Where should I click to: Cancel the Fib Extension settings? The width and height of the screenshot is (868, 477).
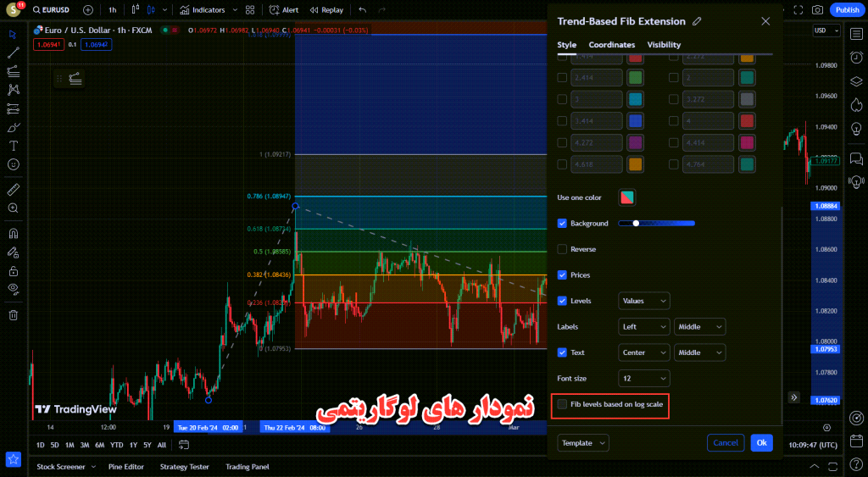pyautogui.click(x=726, y=443)
